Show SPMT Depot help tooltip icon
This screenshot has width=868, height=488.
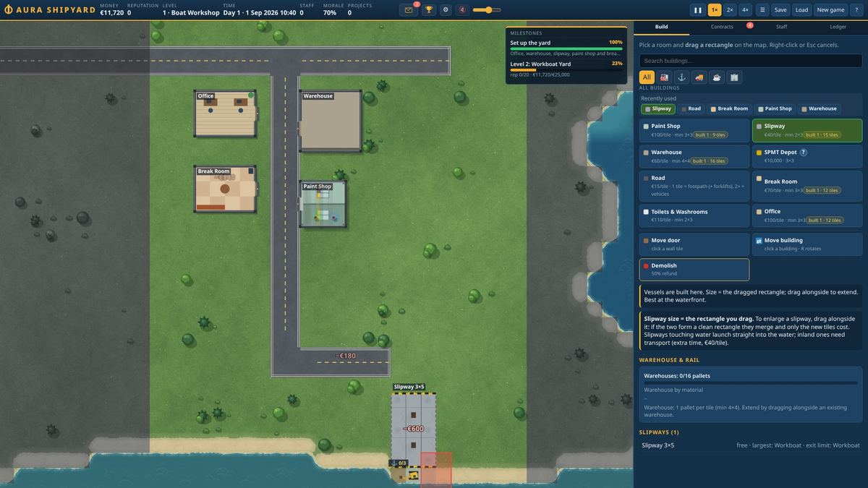[x=804, y=153]
